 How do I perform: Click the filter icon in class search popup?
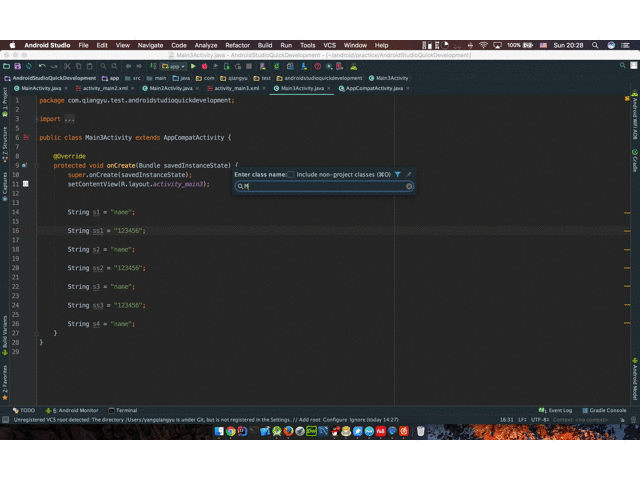point(397,174)
